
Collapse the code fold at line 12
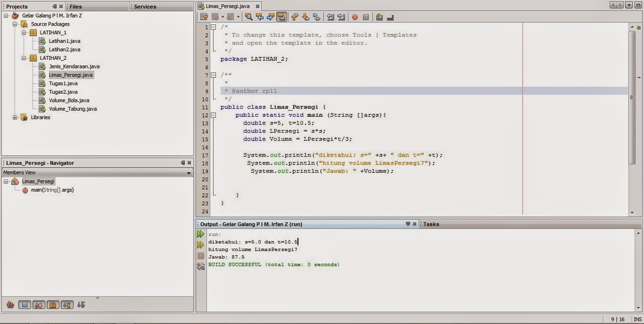coord(214,115)
